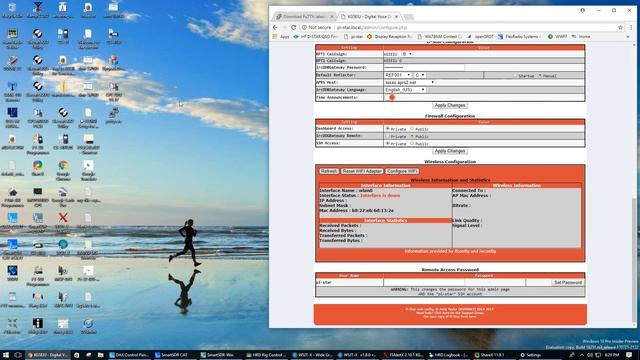Screen dimensions: 640x360
Task: Open the reflector module C dropdown
Action: [x=420, y=75]
